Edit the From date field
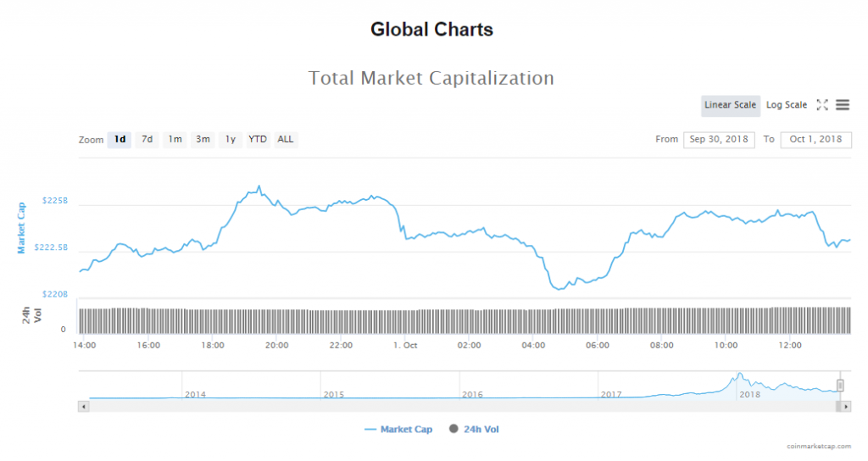This screenshot has width=868, height=461. [719, 140]
